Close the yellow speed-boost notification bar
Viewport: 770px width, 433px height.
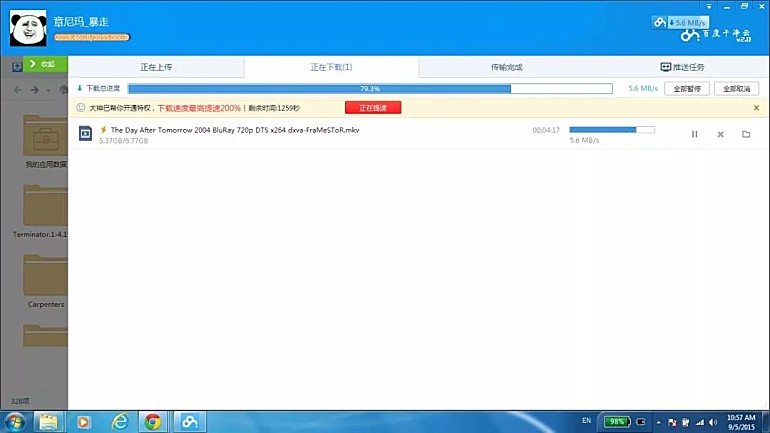point(756,107)
